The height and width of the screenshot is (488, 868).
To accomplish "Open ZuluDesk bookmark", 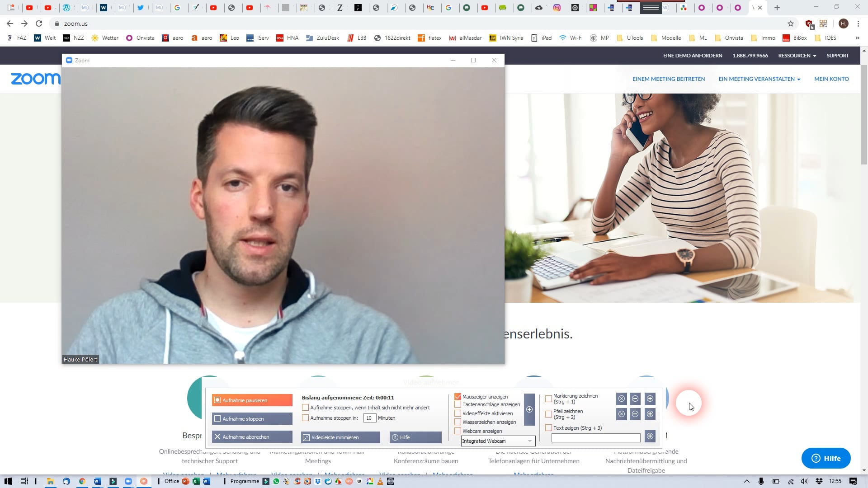I will click(322, 38).
